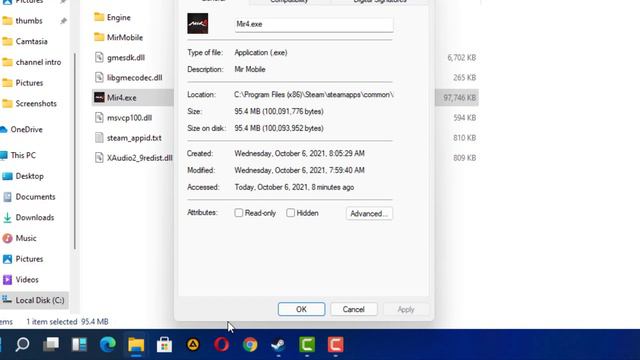Open Screenshots folder in sidebar

pyautogui.click(x=36, y=104)
